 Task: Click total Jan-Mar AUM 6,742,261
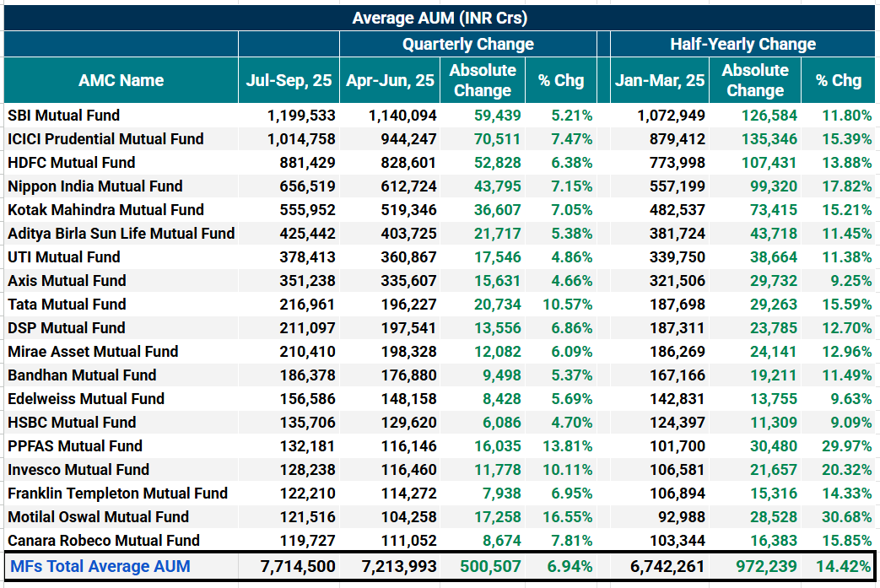click(667, 567)
